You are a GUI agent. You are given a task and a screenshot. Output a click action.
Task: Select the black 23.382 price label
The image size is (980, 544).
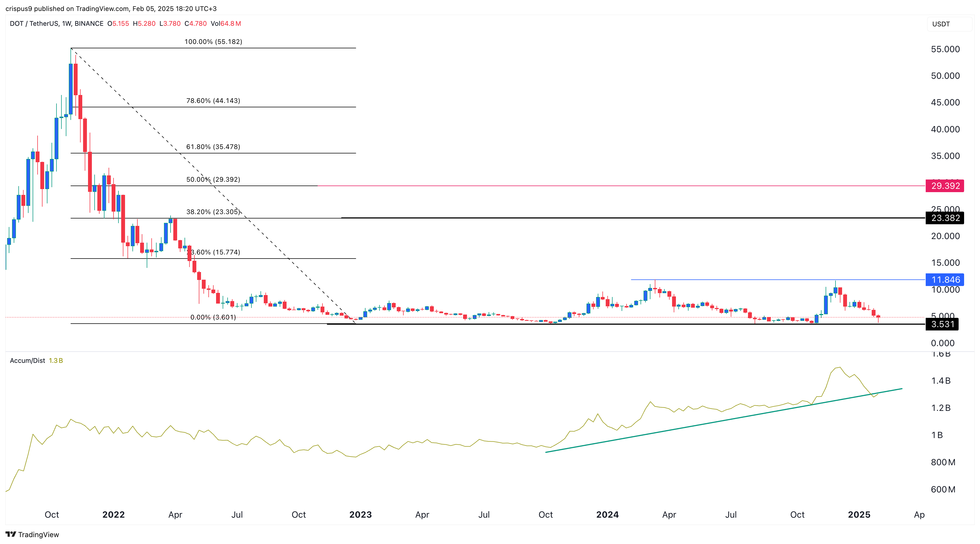[x=945, y=218]
